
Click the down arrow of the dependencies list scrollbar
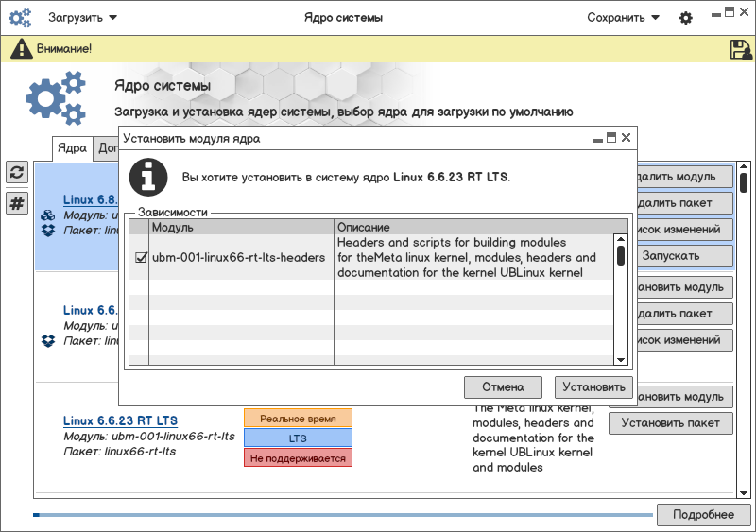pos(621,359)
